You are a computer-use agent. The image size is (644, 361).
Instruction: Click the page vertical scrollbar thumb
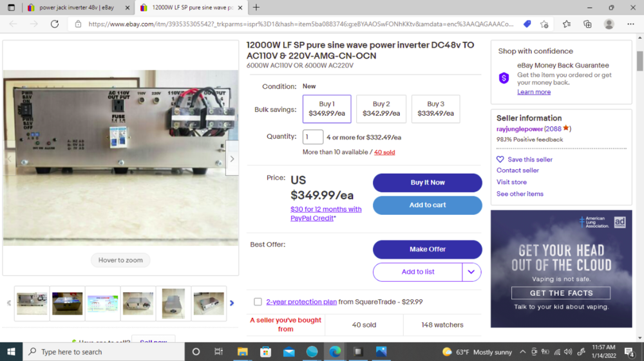point(640,61)
